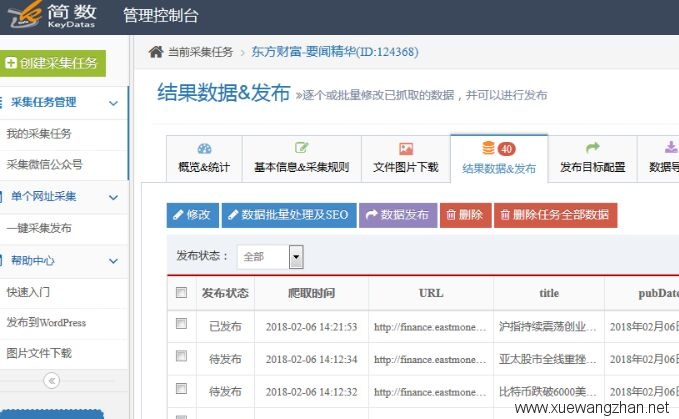Click pencil icon on 数据批量处理及SEO button
Screen dimensions: 679x419
click(x=233, y=215)
